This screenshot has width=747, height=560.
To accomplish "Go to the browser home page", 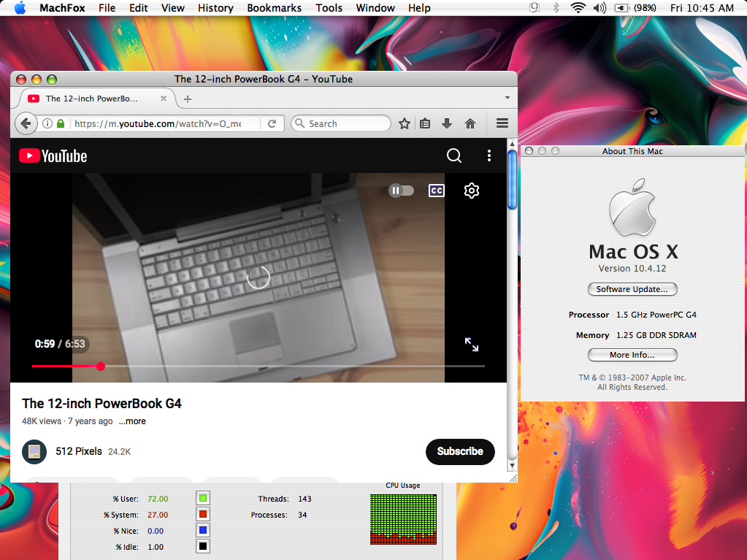I will coord(470,124).
